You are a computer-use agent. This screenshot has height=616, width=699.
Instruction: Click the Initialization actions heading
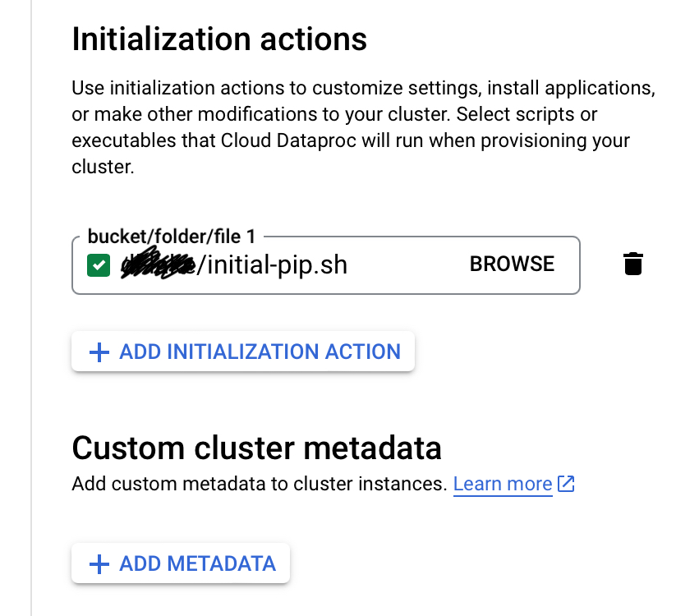[219, 39]
